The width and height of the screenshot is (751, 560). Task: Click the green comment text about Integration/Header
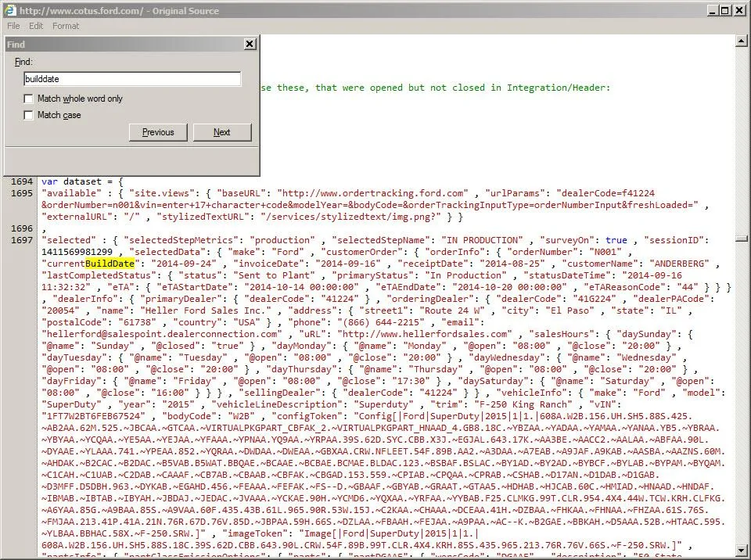436,88
